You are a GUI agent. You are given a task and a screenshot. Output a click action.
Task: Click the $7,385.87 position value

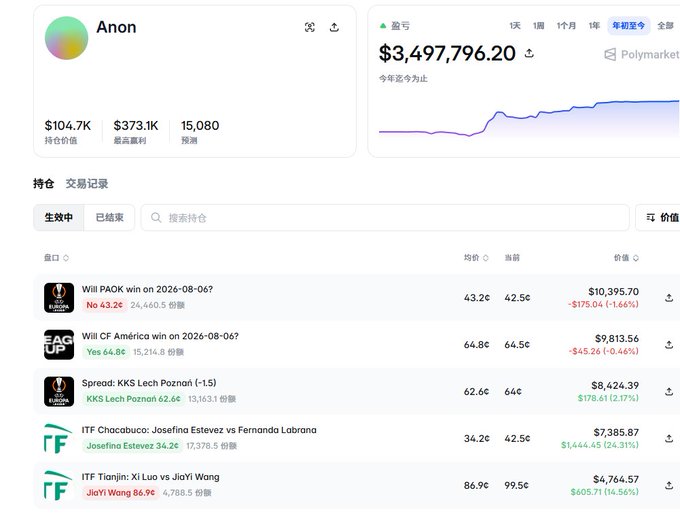(x=616, y=432)
